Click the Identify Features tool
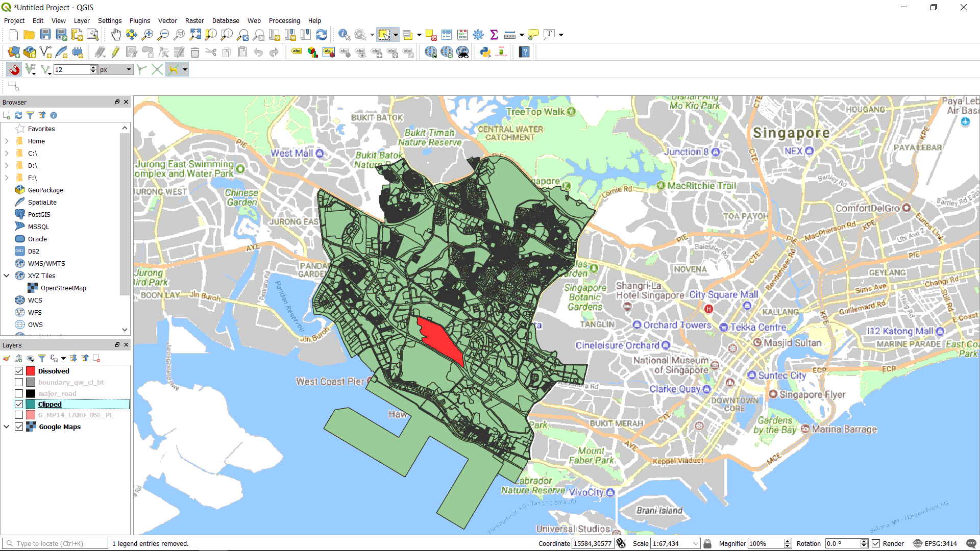Image resolution: width=980 pixels, height=551 pixels. (344, 35)
